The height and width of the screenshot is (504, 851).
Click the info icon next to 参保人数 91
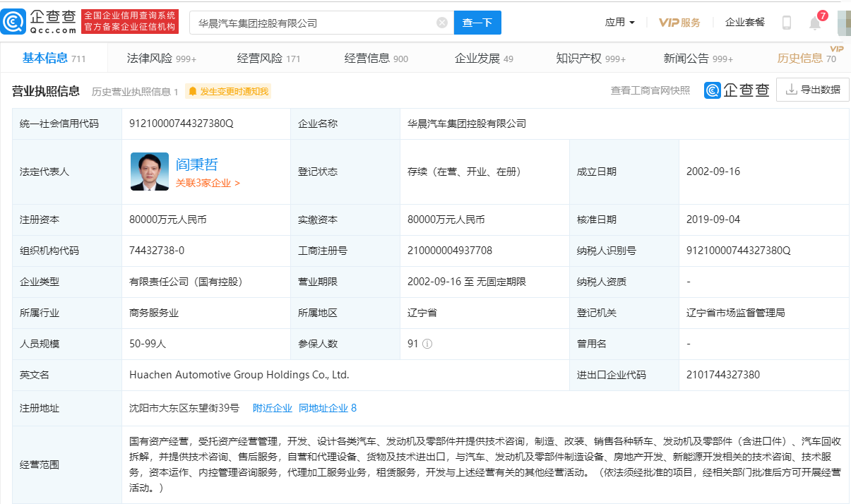427,344
